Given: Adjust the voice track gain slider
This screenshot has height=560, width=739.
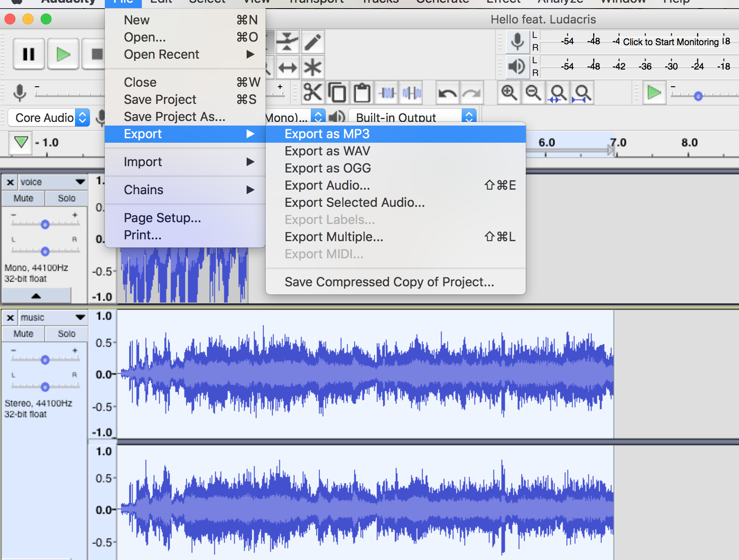Looking at the screenshot, I should tap(45, 224).
